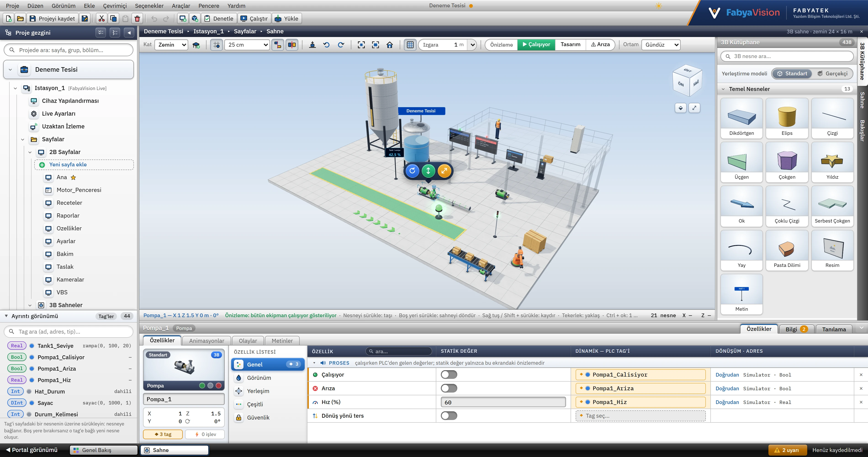Click the 3B nesne ara search field
The height and width of the screenshot is (457, 868).
pos(787,56)
